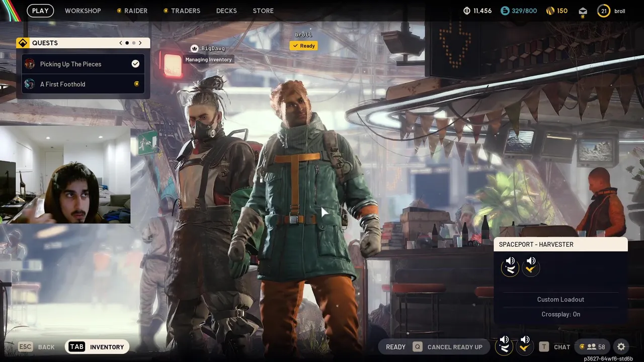Open the PLAY tab

(40, 11)
